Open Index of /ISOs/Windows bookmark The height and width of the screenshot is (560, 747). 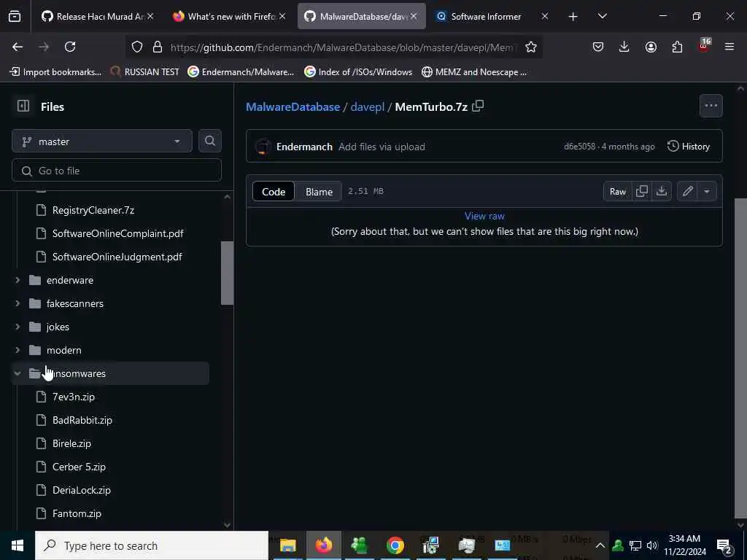(x=358, y=72)
